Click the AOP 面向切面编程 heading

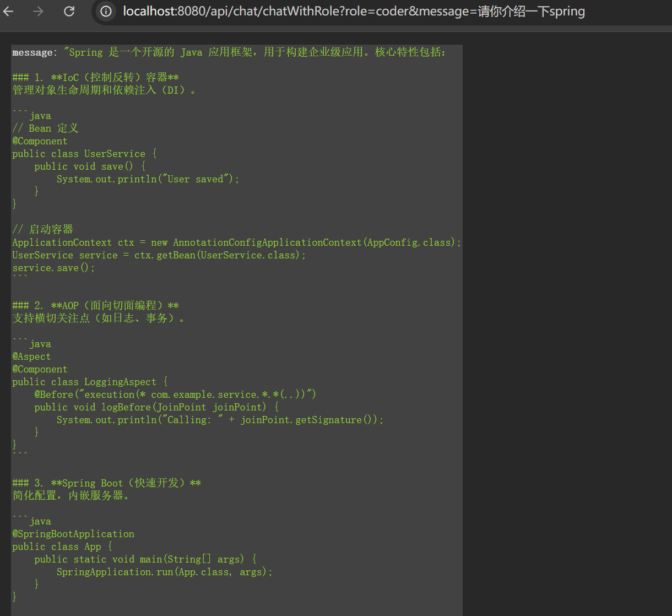(96, 305)
